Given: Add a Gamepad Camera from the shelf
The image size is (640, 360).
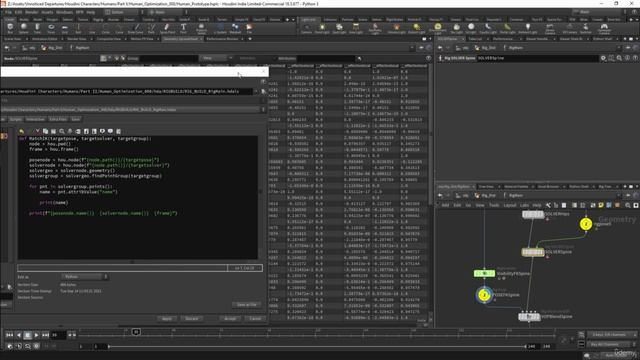Looking at the screenshot, I should [604, 28].
